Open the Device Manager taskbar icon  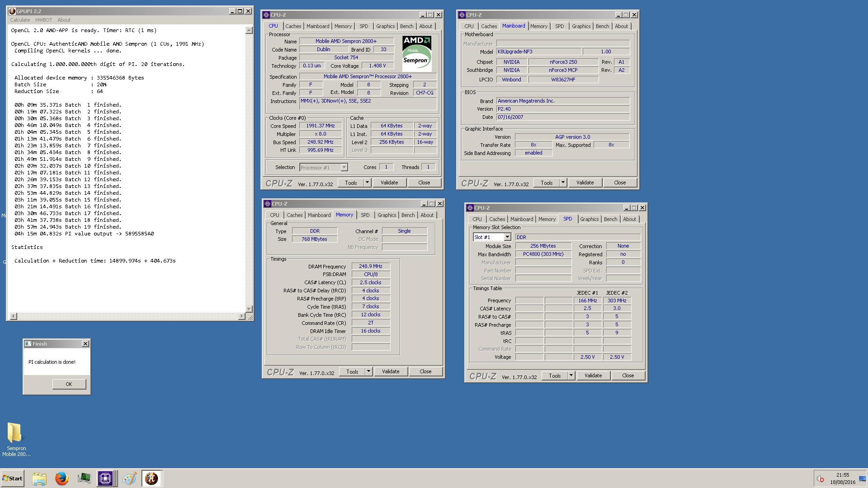pyautogui.click(x=84, y=478)
